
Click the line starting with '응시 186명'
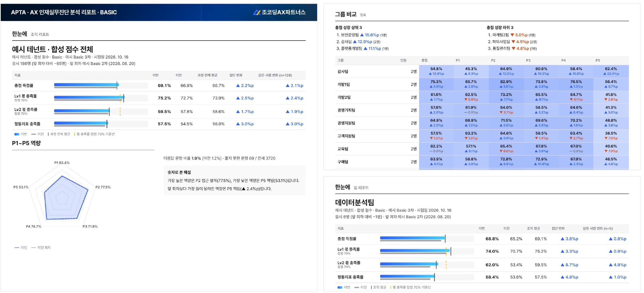click(x=74, y=64)
